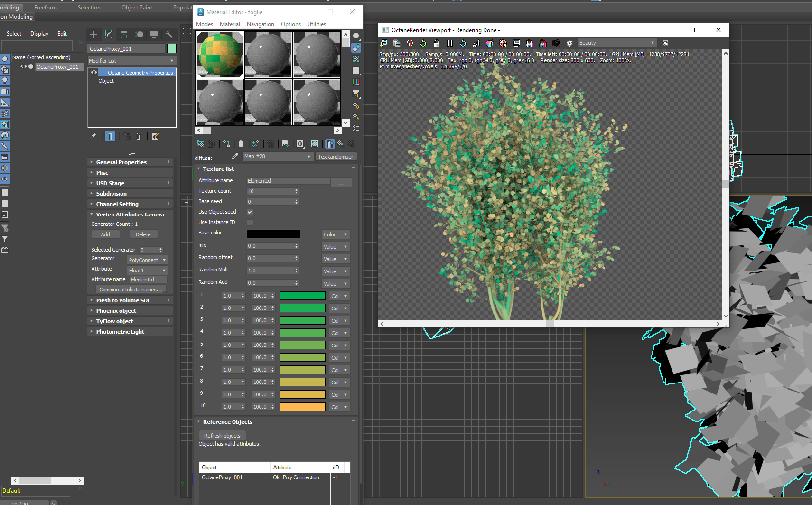The image size is (812, 505).
Task: Click the TexRandomizer map type button
Action: point(336,157)
